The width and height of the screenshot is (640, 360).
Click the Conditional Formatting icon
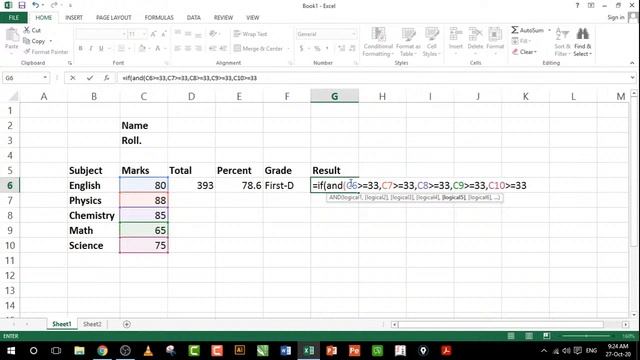click(x=378, y=35)
